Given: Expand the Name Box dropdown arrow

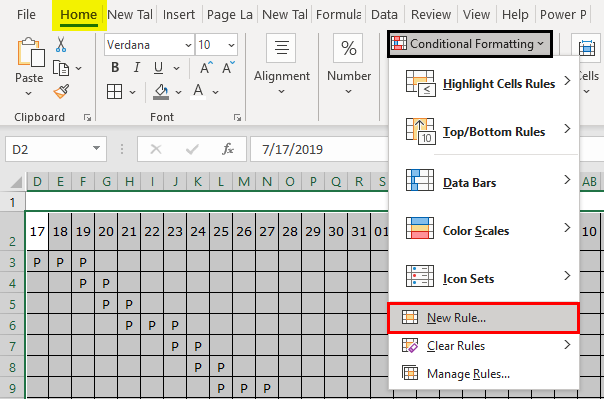Looking at the screenshot, I should pyautogui.click(x=96, y=149).
